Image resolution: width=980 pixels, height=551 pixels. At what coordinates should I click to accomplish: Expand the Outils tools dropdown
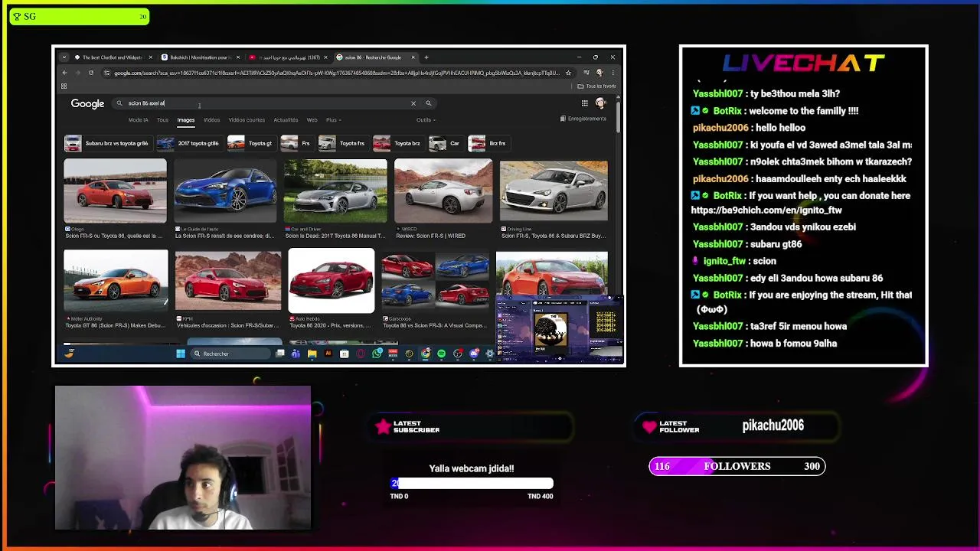click(426, 120)
